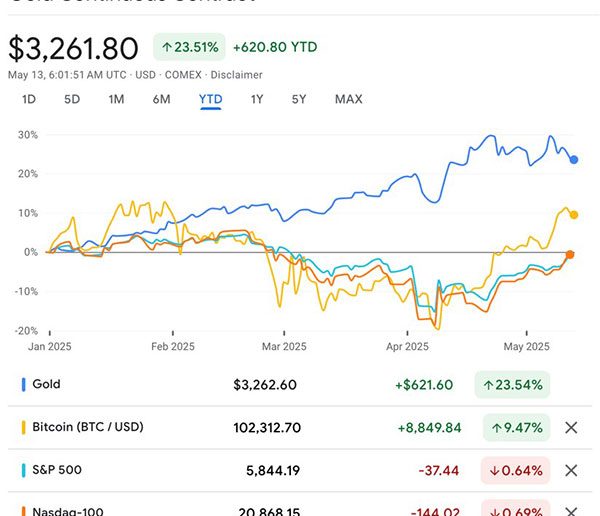Click the Bitcoin 9.47% change badge

(x=517, y=428)
